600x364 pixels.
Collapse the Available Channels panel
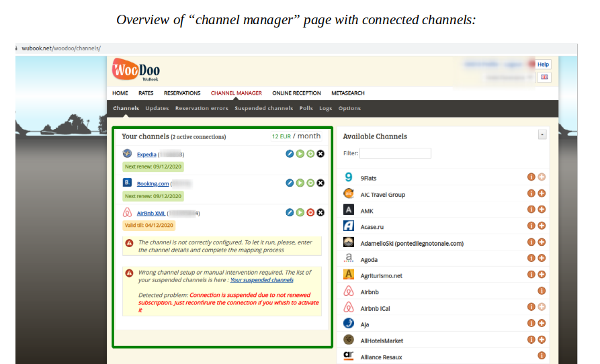pyautogui.click(x=542, y=134)
